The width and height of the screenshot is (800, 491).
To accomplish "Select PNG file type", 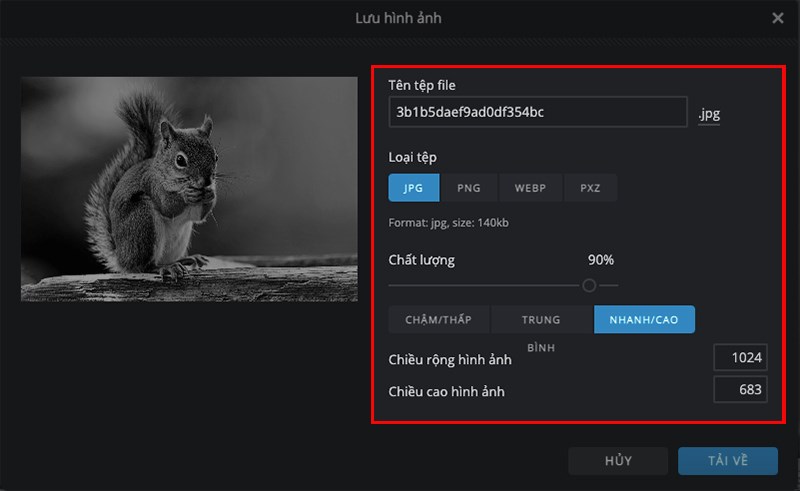I will (x=468, y=188).
